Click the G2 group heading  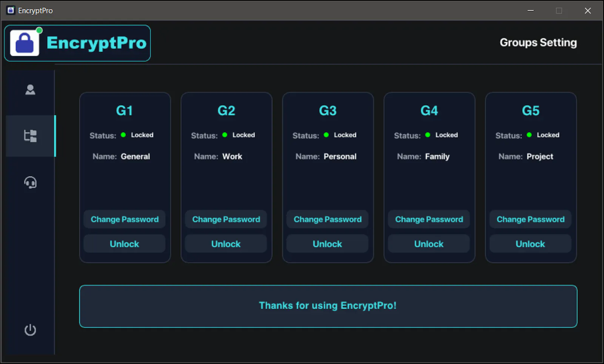(226, 111)
